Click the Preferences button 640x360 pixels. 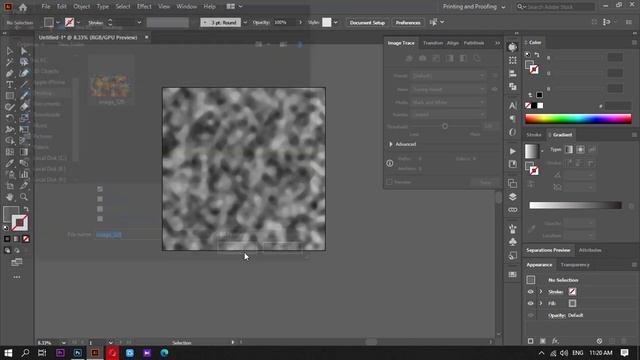(x=408, y=22)
